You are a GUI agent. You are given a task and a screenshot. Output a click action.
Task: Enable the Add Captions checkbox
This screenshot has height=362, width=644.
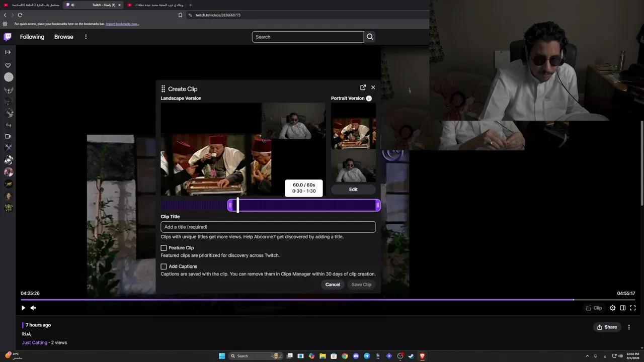(164, 266)
